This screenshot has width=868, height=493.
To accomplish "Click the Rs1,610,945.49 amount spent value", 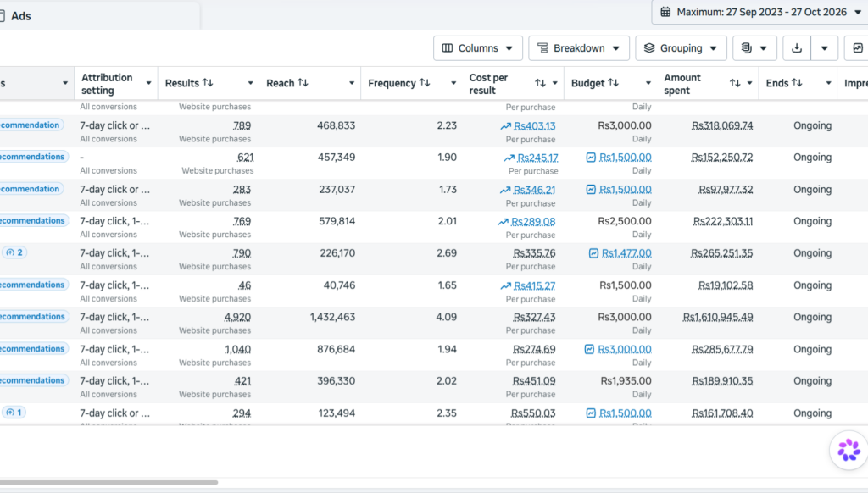I will point(717,318).
